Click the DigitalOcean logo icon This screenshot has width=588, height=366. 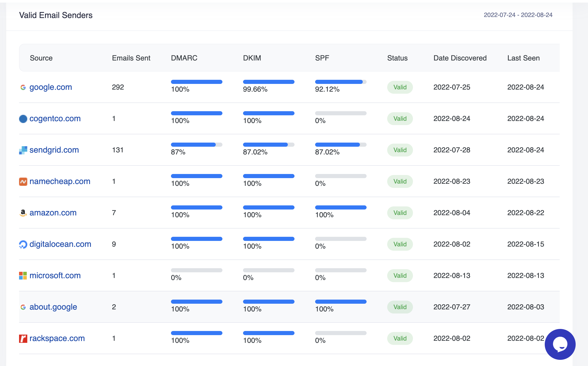coord(23,244)
